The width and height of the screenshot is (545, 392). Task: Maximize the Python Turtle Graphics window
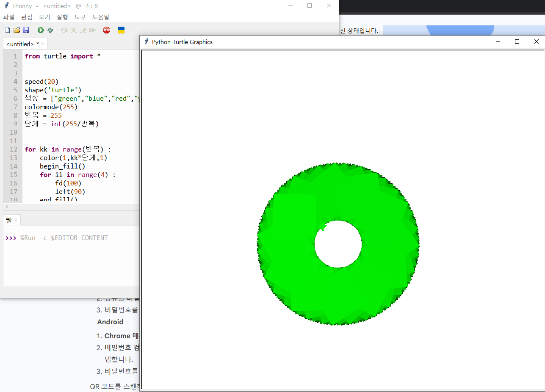tap(517, 41)
